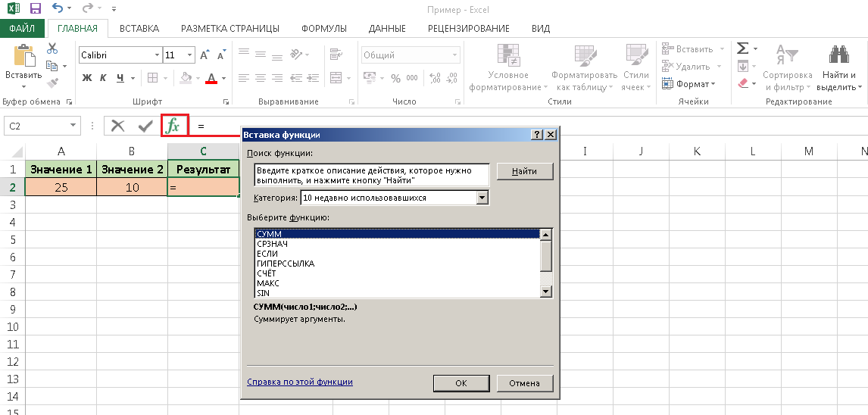
Task: Apply the red font color A
Action: [211, 78]
